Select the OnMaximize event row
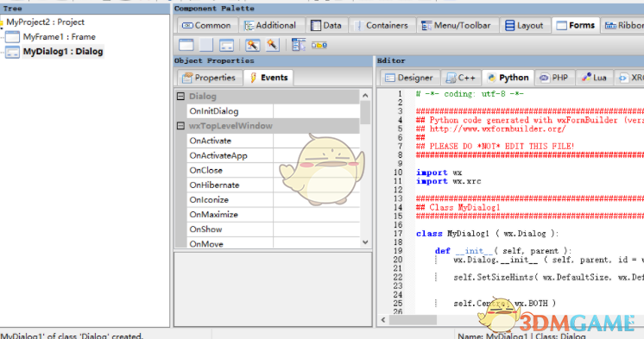The width and height of the screenshot is (644, 339). pos(273,214)
